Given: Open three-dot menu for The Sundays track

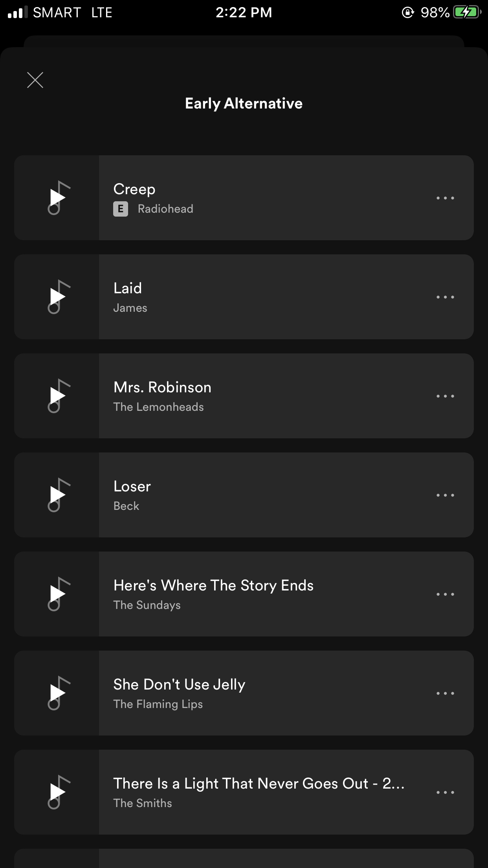Looking at the screenshot, I should pyautogui.click(x=445, y=594).
